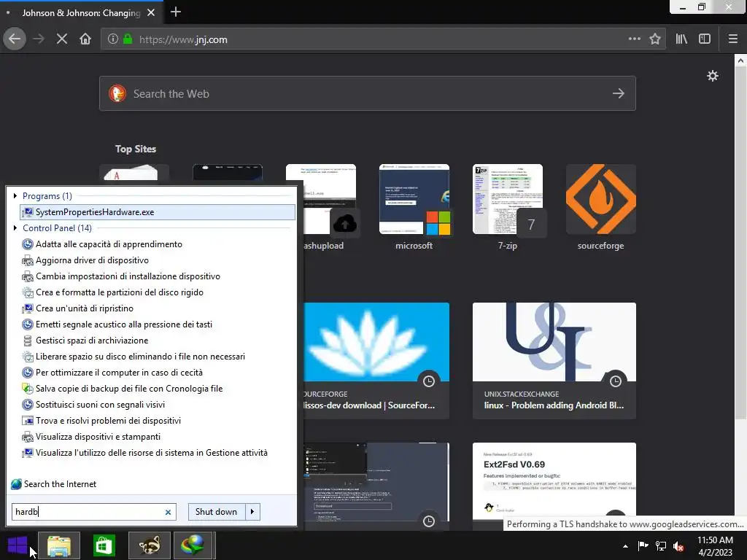Image resolution: width=747 pixels, height=560 pixels.
Task: Click the Shut down button
Action: tap(216, 511)
